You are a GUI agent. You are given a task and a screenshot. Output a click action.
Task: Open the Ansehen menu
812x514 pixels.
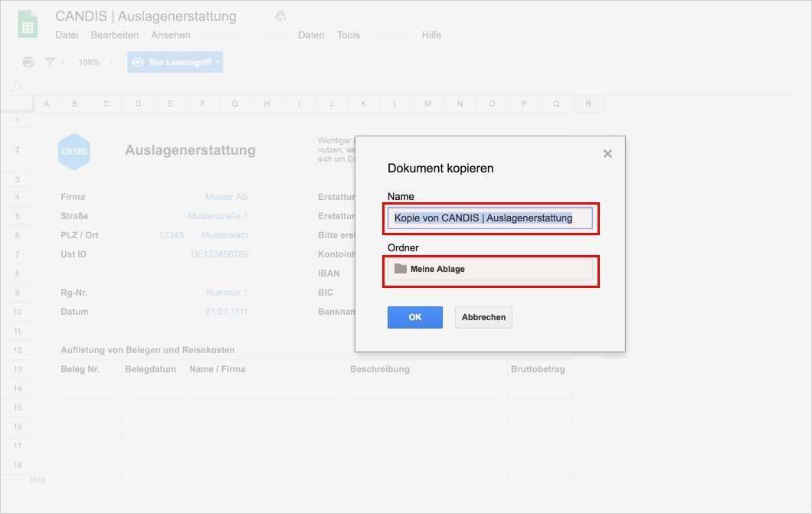click(170, 35)
